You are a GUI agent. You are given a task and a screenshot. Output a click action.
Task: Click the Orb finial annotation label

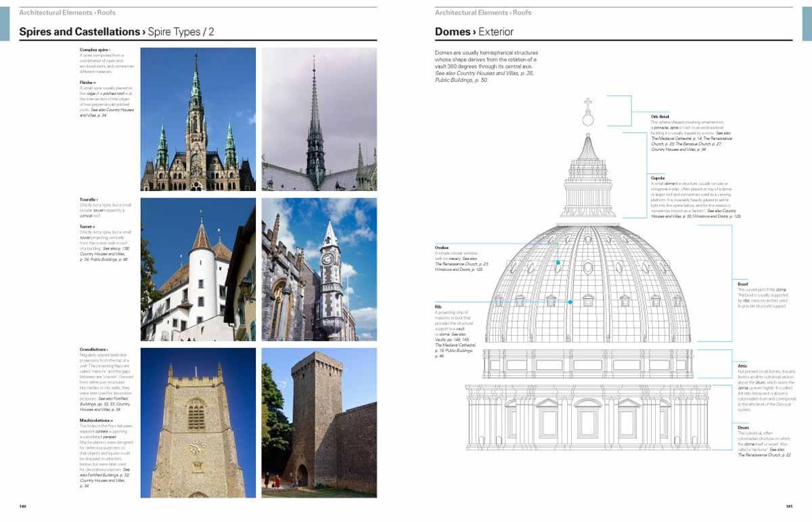661,116
